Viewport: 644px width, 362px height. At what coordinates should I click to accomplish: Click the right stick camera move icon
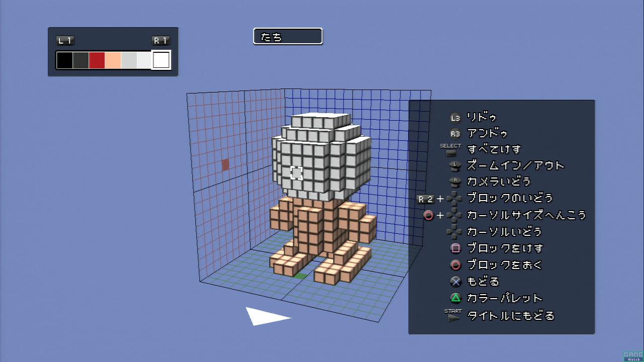coord(455,182)
